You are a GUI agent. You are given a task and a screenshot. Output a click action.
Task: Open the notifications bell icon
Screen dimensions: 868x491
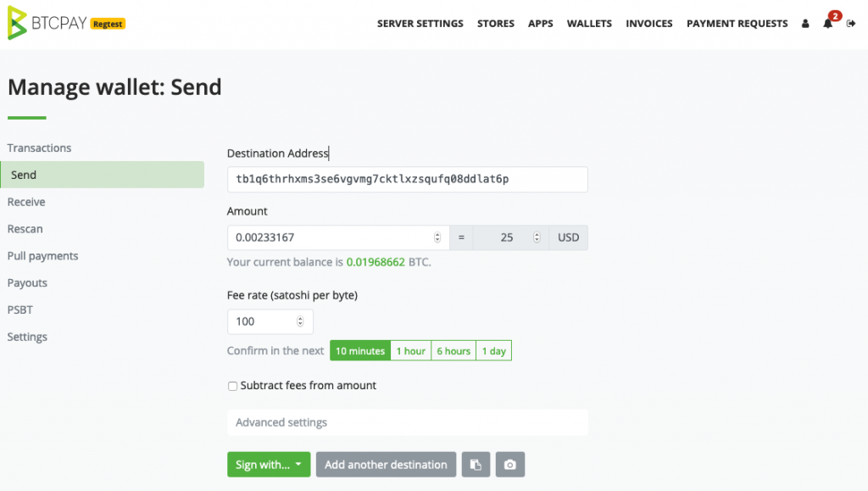coord(827,23)
